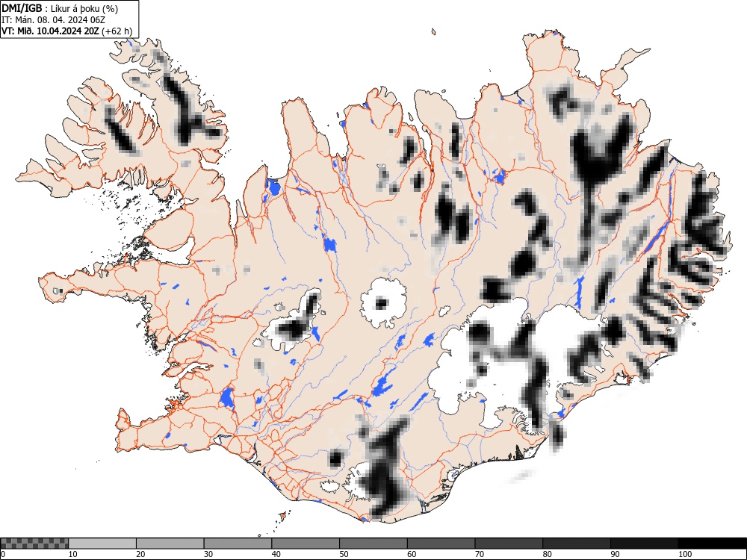Click the 70-80% legend swatch
747x560 pixels.
(509, 544)
